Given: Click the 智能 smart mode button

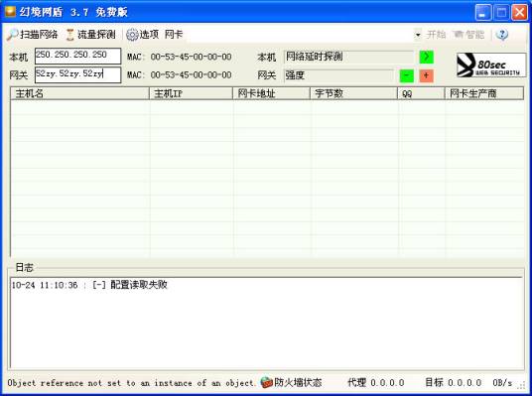Looking at the screenshot, I should pyautogui.click(x=469, y=35).
